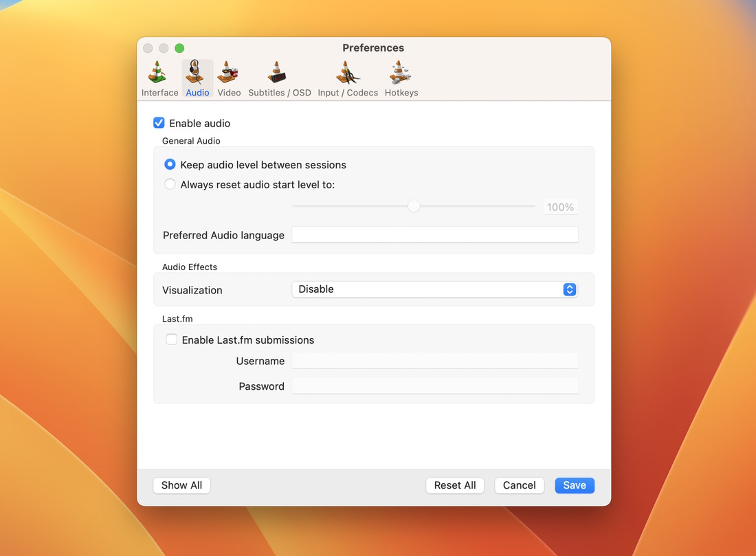
Task: Enable Last.fm submissions checkbox
Action: pos(172,340)
